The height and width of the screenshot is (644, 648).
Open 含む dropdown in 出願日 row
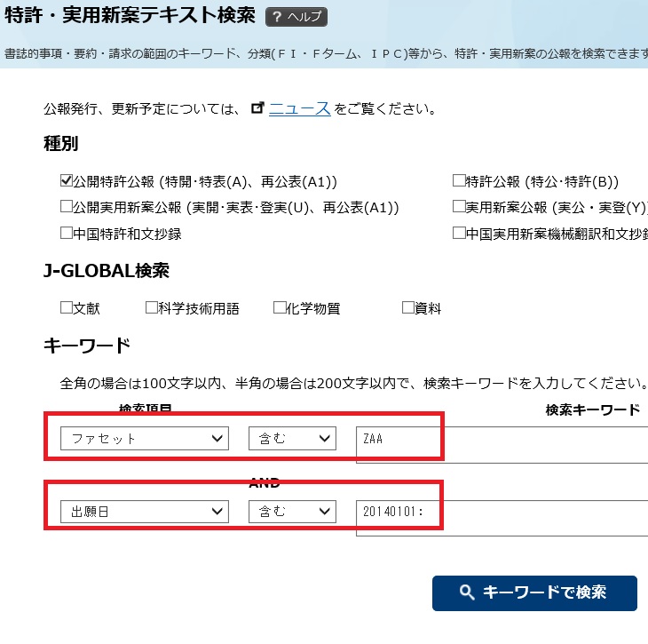point(292,512)
